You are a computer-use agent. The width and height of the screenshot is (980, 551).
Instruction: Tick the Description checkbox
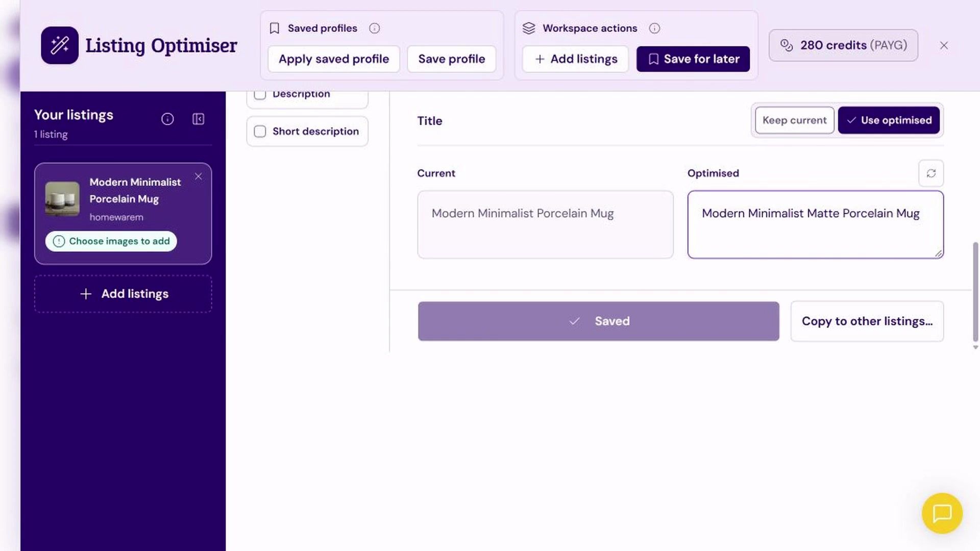click(x=260, y=95)
